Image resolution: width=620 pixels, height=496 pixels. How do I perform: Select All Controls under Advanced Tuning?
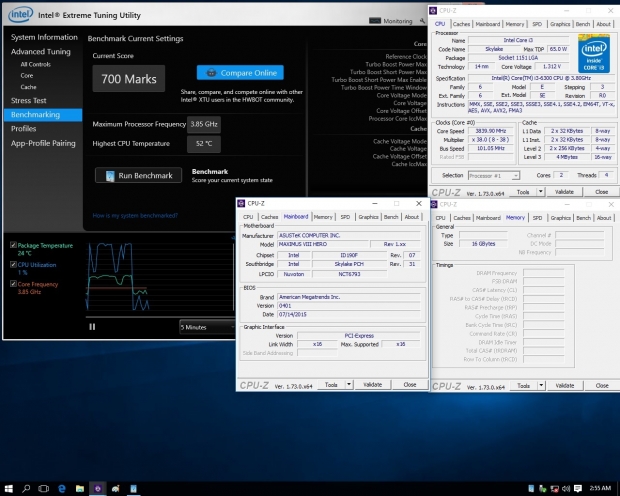point(36,64)
